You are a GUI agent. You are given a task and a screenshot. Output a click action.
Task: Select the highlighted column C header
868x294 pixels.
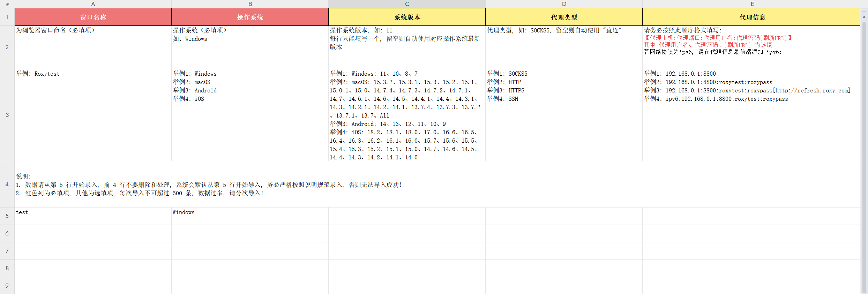pos(407,4)
